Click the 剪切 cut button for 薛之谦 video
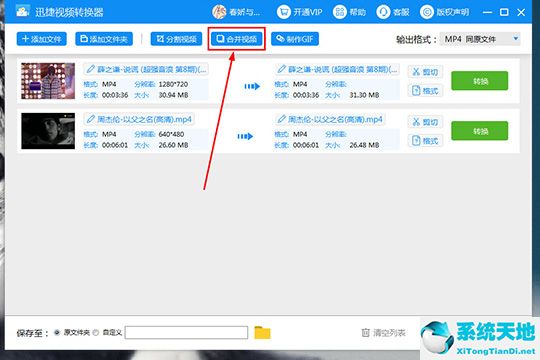The height and width of the screenshot is (360, 540). (x=425, y=72)
